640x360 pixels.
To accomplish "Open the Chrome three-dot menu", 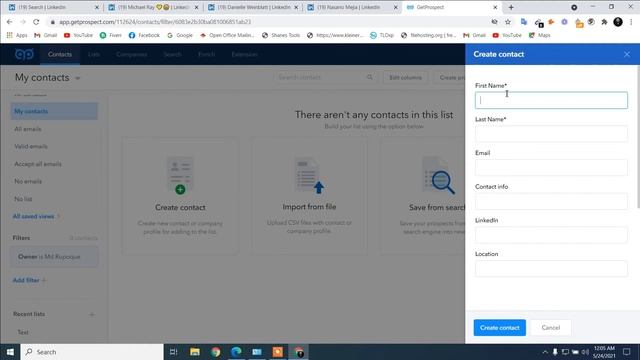I will click(631, 22).
